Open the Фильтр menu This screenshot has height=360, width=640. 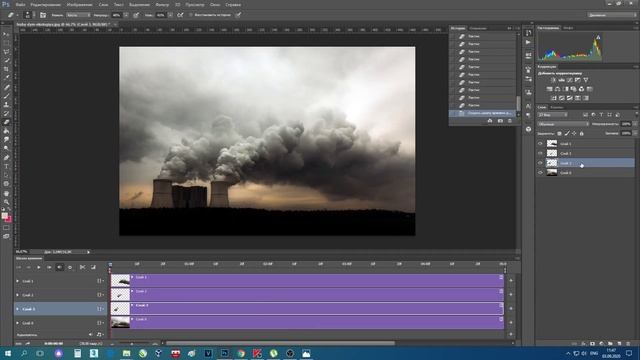(162, 5)
